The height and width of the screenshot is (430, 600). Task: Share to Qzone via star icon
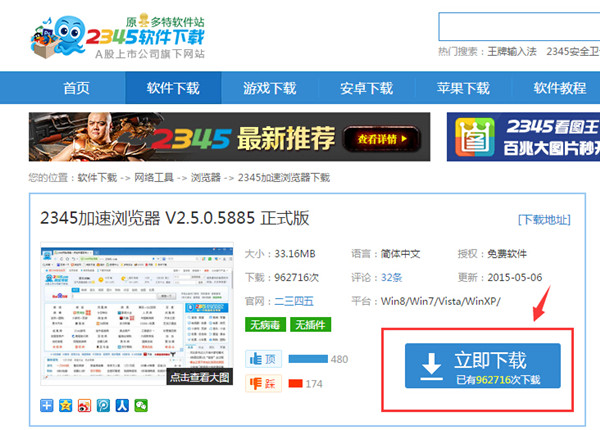pos(66,405)
